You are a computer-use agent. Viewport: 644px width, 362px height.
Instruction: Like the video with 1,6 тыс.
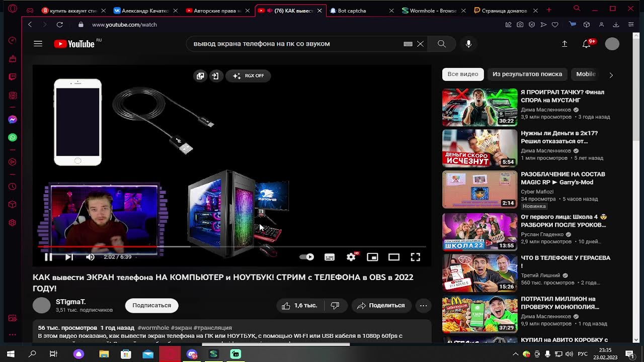coord(300,305)
